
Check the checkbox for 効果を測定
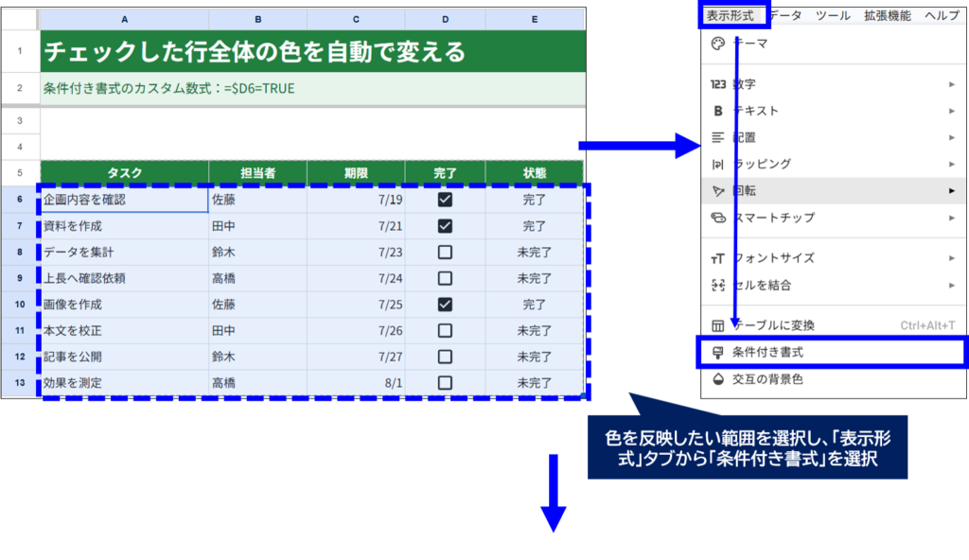[445, 382]
